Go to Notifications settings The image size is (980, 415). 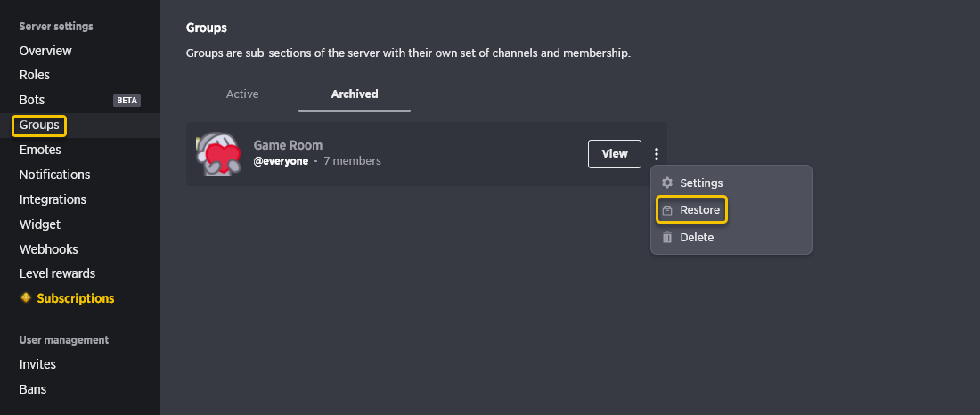tap(54, 175)
